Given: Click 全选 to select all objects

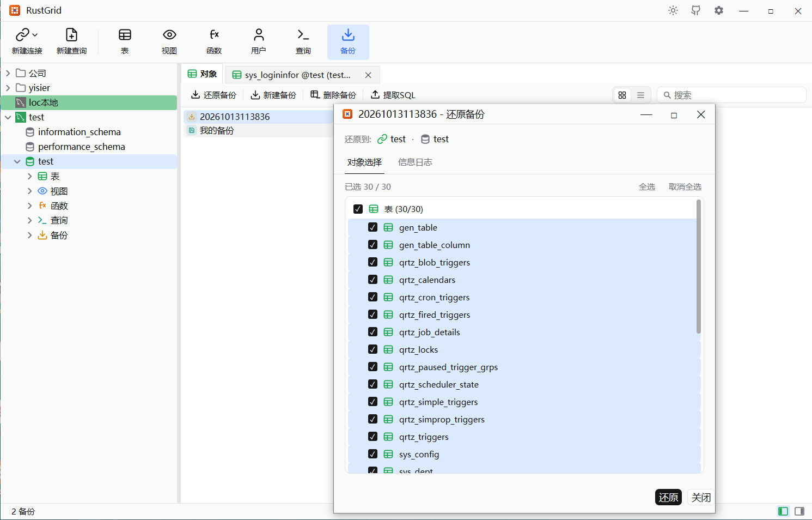Looking at the screenshot, I should (647, 186).
